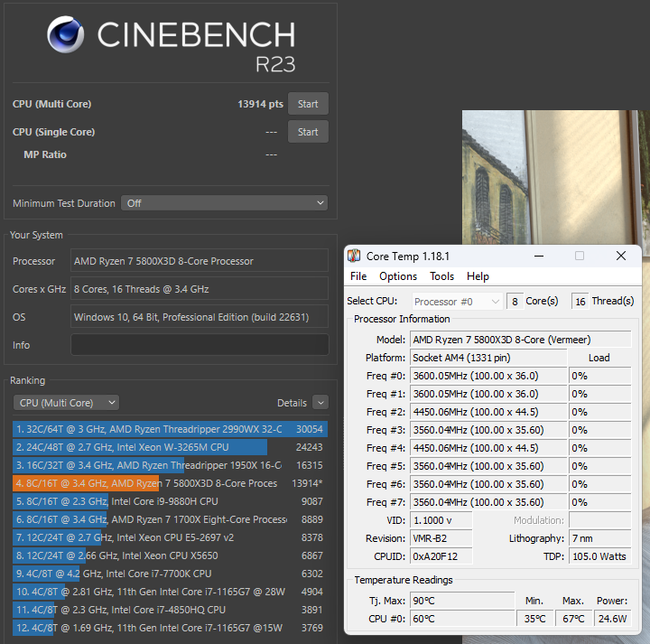The width and height of the screenshot is (650, 644).
Task: Select highlighted ranking row Ryzen 7 5800X3D
Action: pos(170,483)
